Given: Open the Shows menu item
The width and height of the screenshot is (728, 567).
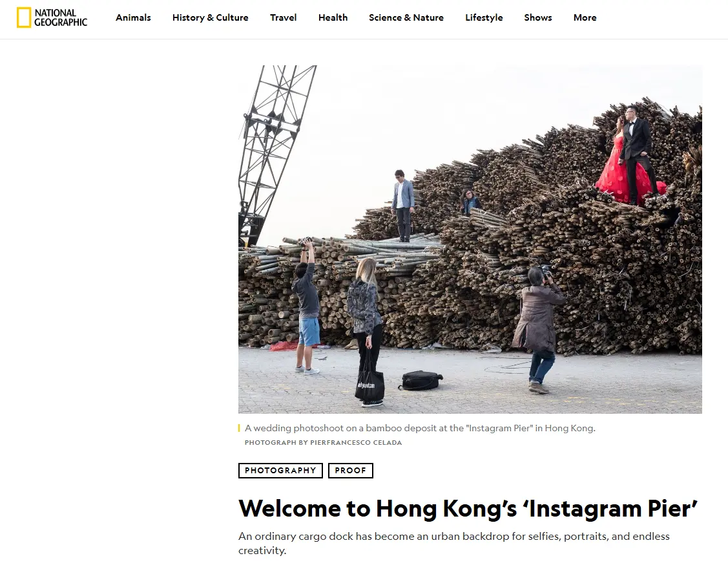Looking at the screenshot, I should [x=537, y=17].
